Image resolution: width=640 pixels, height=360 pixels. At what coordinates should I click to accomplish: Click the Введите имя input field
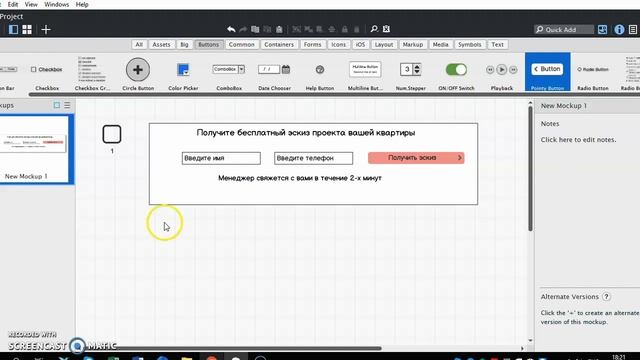[221, 158]
